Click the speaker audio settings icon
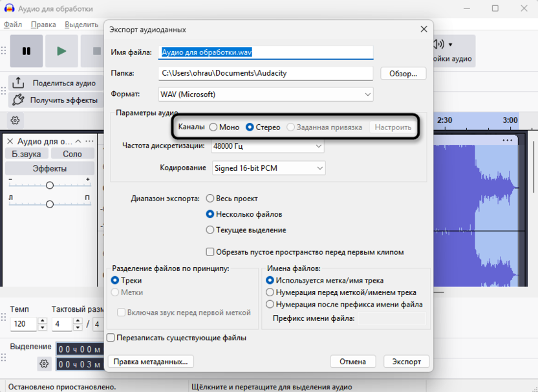 (439, 44)
